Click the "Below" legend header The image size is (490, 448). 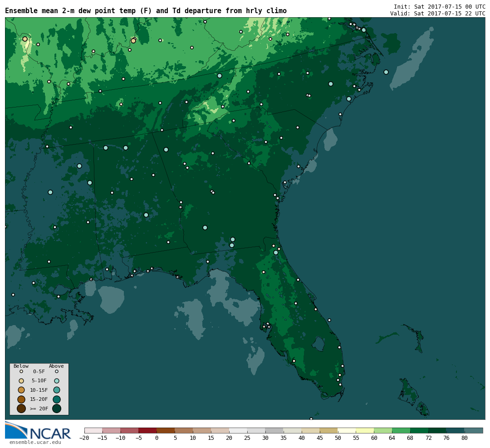[x=21, y=366]
